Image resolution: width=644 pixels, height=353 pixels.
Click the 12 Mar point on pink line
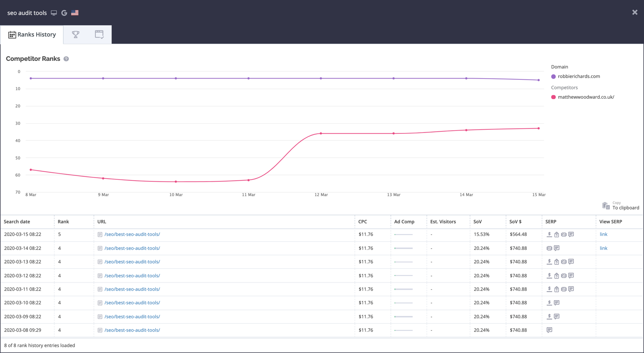tap(321, 133)
